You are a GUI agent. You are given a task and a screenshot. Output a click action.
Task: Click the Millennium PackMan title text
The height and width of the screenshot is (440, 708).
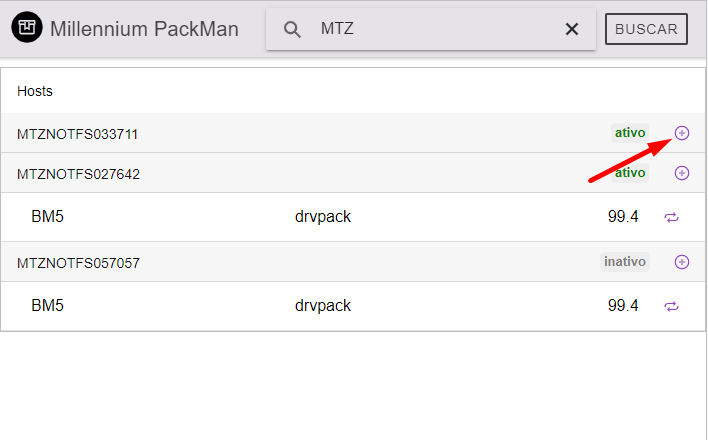click(x=144, y=29)
